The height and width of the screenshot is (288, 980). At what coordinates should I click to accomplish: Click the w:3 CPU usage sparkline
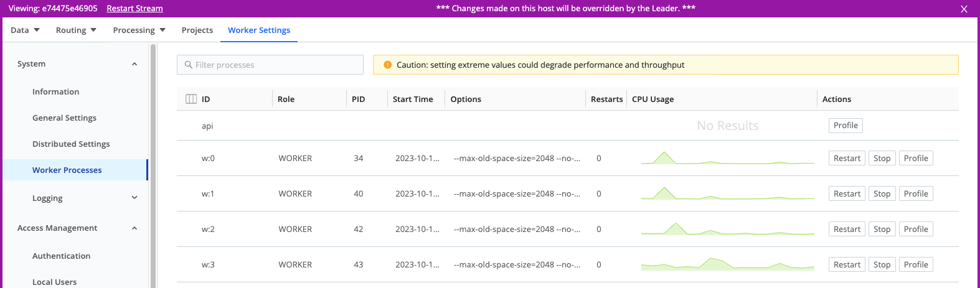tap(728, 264)
